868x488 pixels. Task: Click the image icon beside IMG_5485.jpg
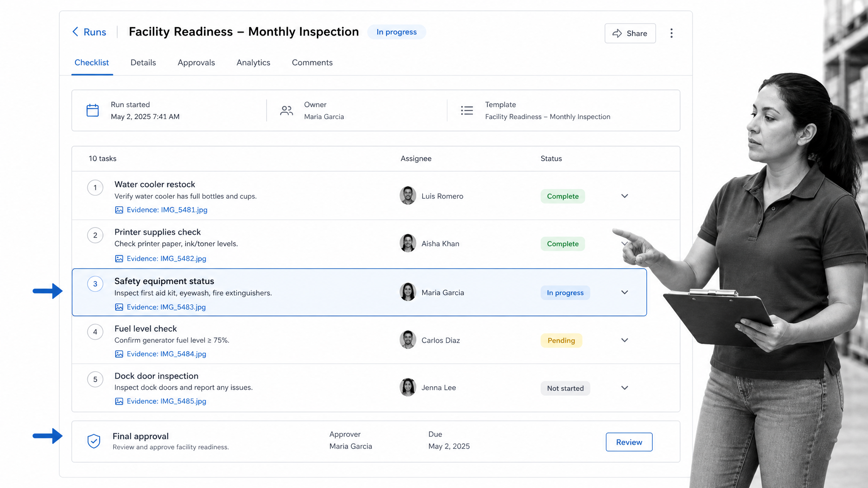point(119,401)
